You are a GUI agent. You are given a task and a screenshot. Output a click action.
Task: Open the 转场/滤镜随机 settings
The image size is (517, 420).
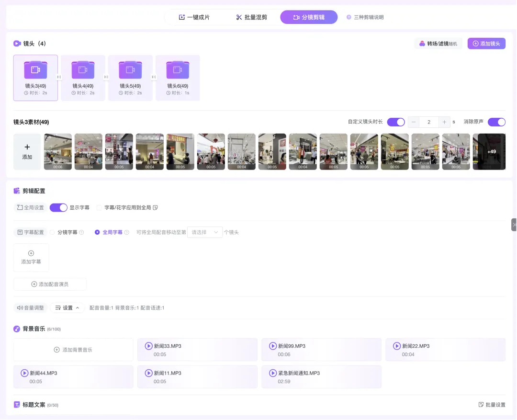438,43
